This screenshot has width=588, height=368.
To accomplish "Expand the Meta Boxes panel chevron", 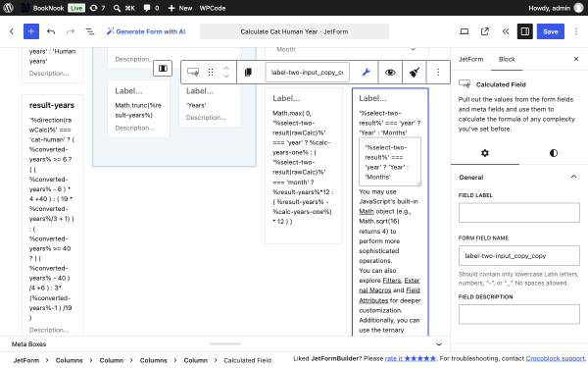I will click(x=439, y=344).
